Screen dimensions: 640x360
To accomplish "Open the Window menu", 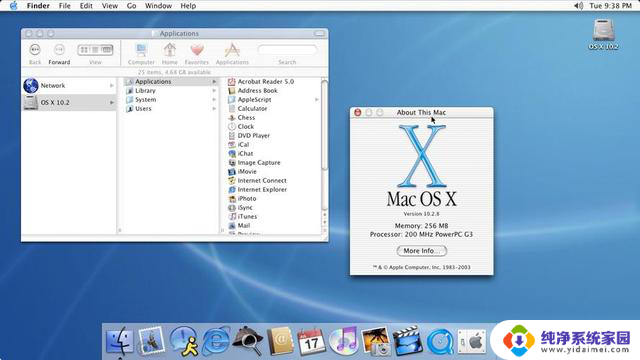I will pos(158,6).
